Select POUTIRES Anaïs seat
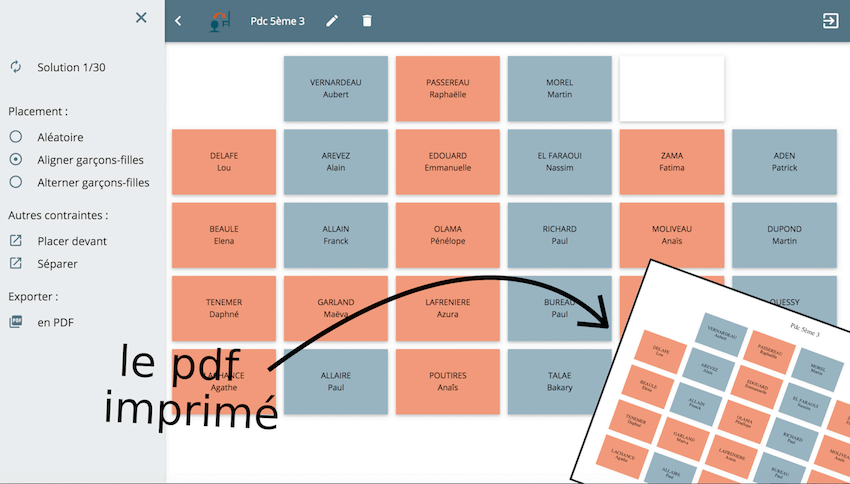The width and height of the screenshot is (850, 484). pos(448,381)
